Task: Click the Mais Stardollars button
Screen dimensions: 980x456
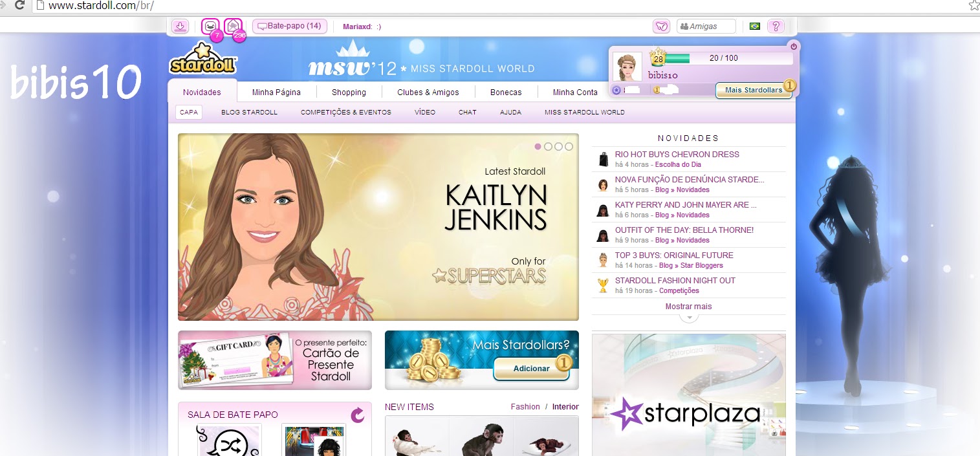Action: pos(754,90)
